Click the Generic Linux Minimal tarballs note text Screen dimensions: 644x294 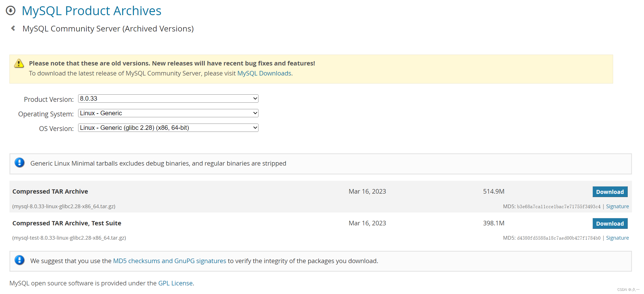pos(158,164)
